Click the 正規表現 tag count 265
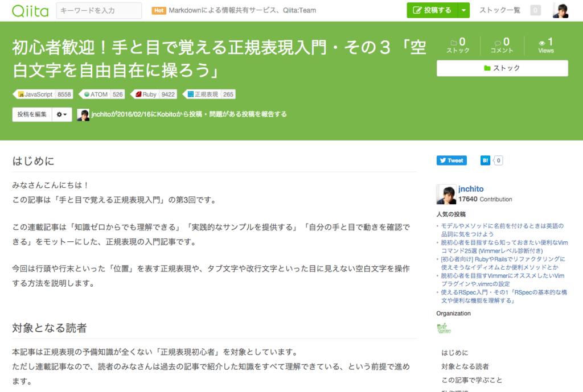This screenshot has width=583, height=392. coord(228,94)
